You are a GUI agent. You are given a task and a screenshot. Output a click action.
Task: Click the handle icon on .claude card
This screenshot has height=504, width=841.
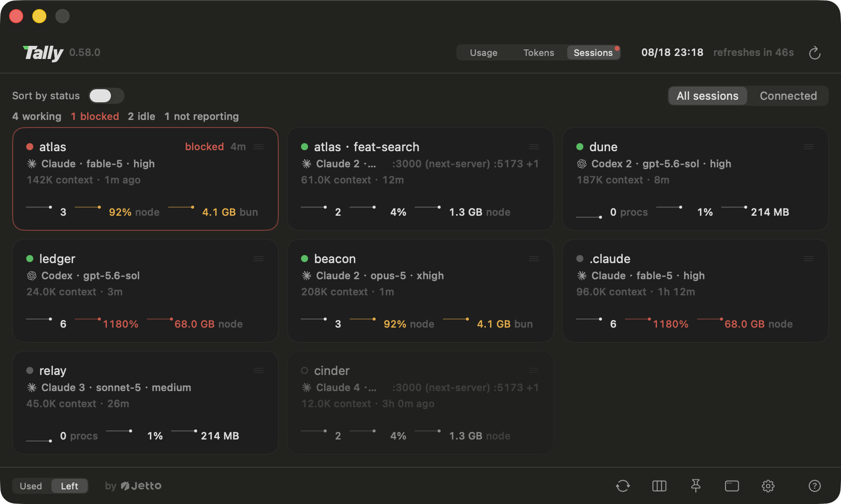(x=809, y=259)
